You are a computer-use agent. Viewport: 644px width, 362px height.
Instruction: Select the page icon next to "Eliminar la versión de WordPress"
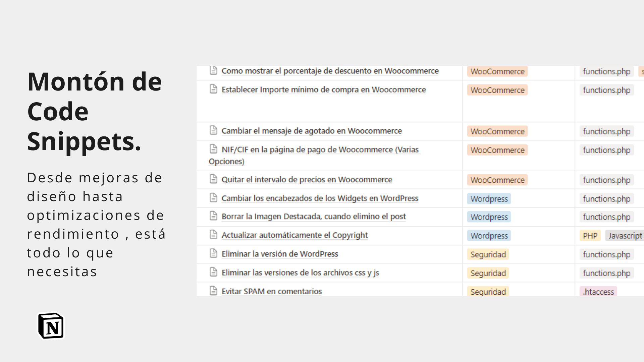(x=214, y=253)
